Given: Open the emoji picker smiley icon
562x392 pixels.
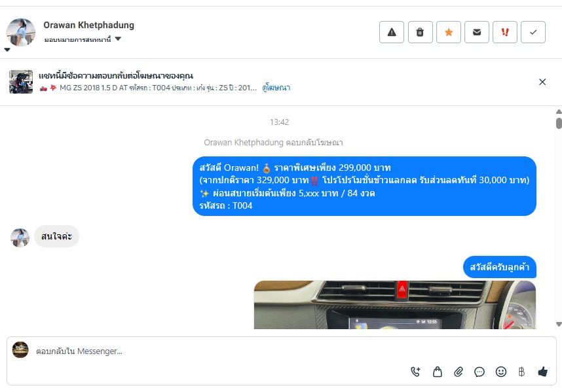Looking at the screenshot, I should point(500,372).
